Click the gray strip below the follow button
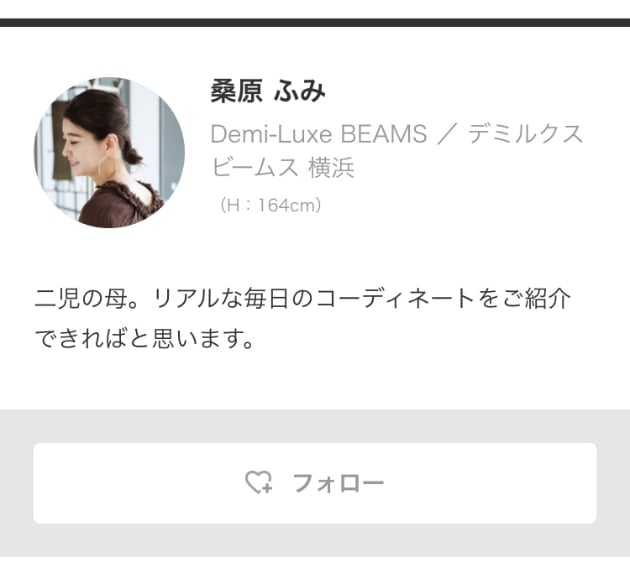Viewport: 630px width, 573px height. (x=315, y=540)
